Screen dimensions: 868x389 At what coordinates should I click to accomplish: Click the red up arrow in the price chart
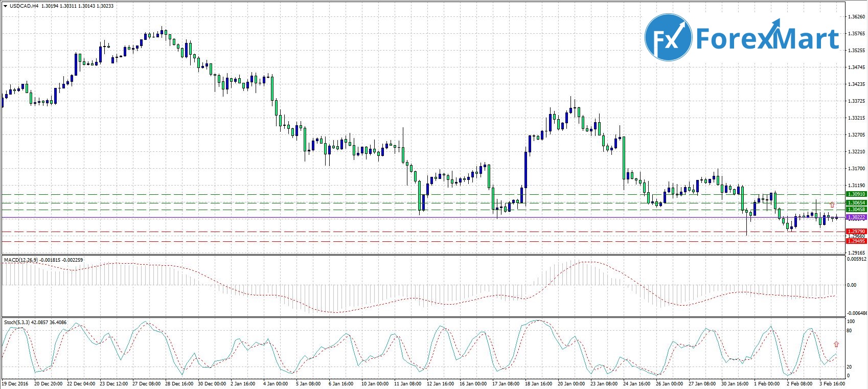[x=832, y=204]
